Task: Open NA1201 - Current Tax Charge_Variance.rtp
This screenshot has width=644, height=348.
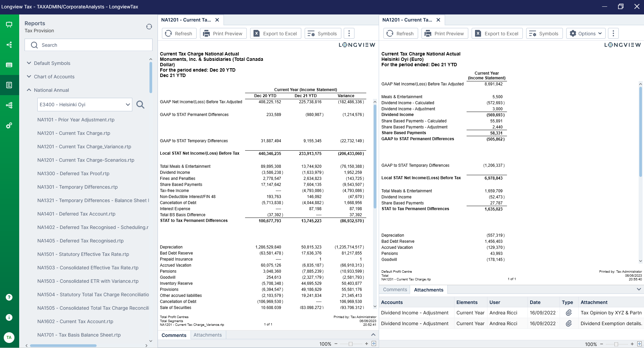Action: click(x=84, y=147)
